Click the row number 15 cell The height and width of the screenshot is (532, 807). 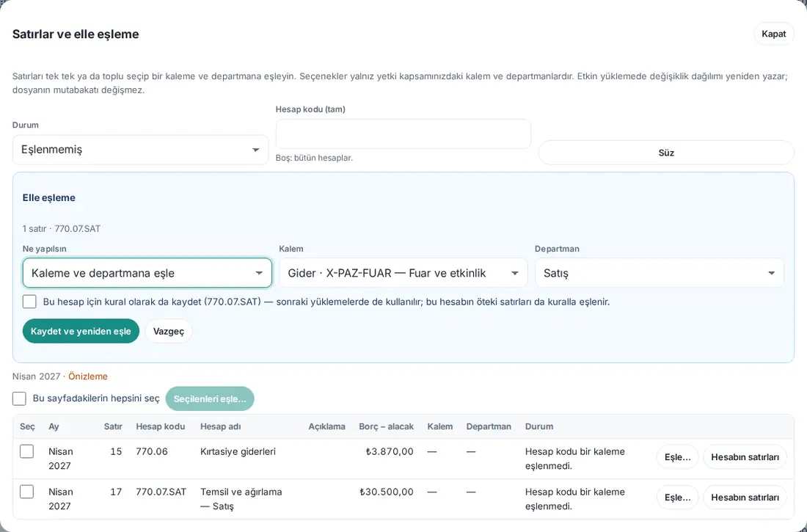point(116,452)
